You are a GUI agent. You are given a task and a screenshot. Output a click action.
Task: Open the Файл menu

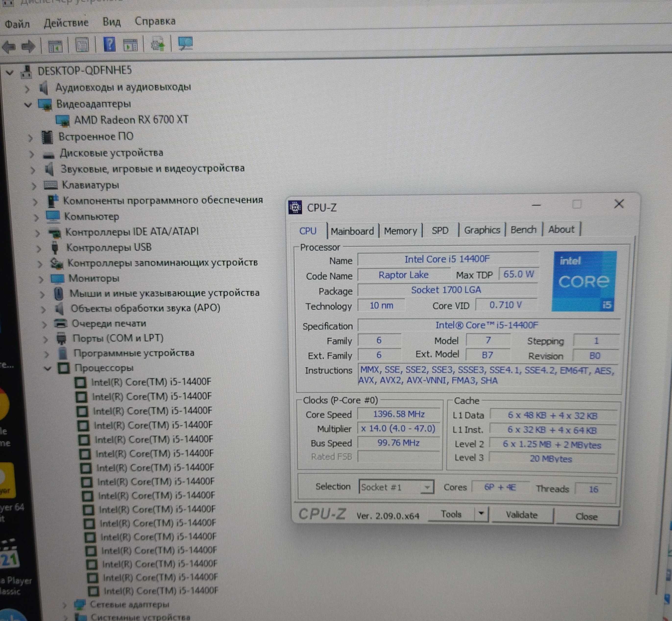click(x=17, y=24)
